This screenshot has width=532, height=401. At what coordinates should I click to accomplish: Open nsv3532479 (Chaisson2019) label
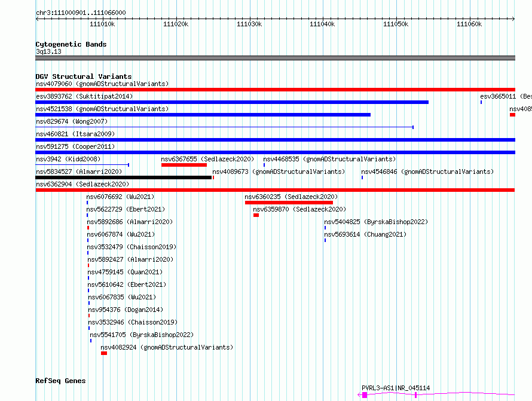tap(132, 247)
